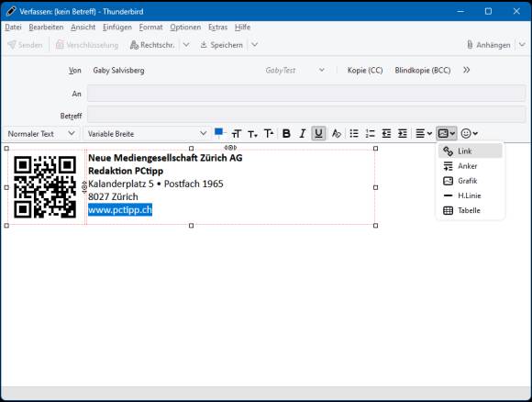Click the table row select handle
The height and width of the screenshot is (402, 532).
pyautogui.click(x=84, y=187)
